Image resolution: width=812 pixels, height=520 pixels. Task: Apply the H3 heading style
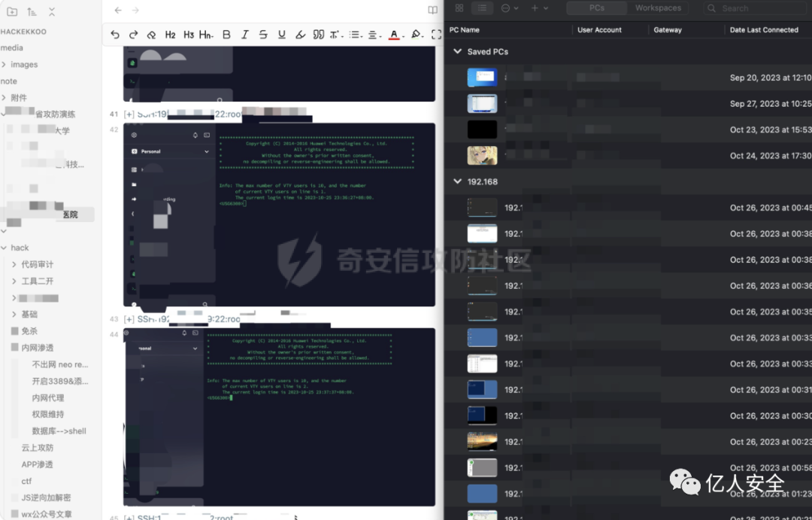click(x=189, y=35)
